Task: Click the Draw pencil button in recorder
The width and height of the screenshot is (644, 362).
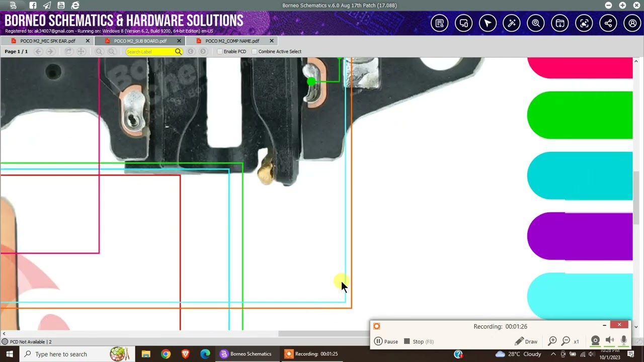Action: coord(526,341)
